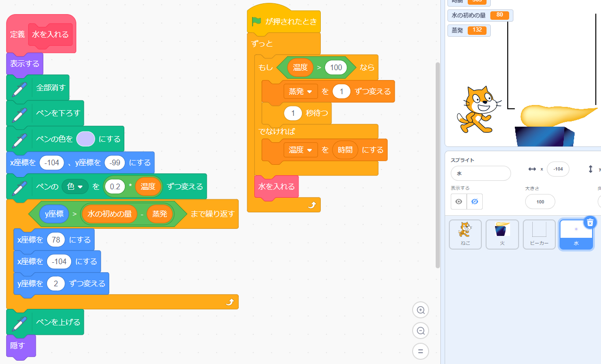
Task: Click the sprite name field 水
Action: [480, 173]
